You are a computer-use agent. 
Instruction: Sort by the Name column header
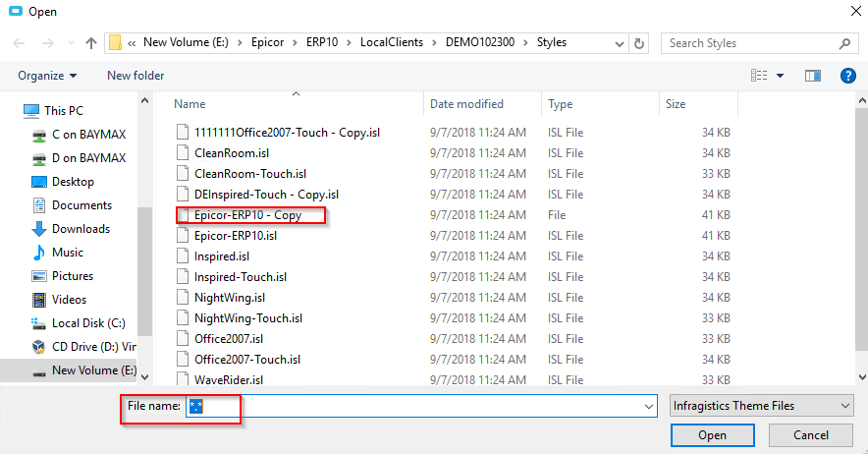pos(190,104)
